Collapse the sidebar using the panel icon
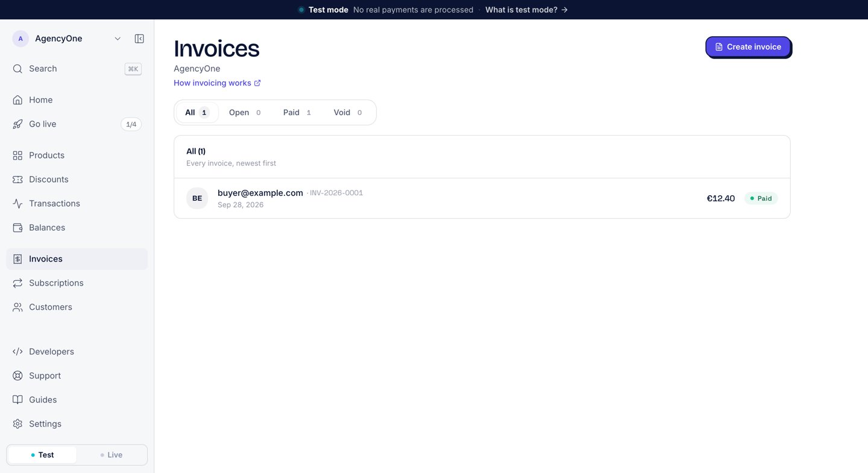The width and height of the screenshot is (868, 473). 139,39
